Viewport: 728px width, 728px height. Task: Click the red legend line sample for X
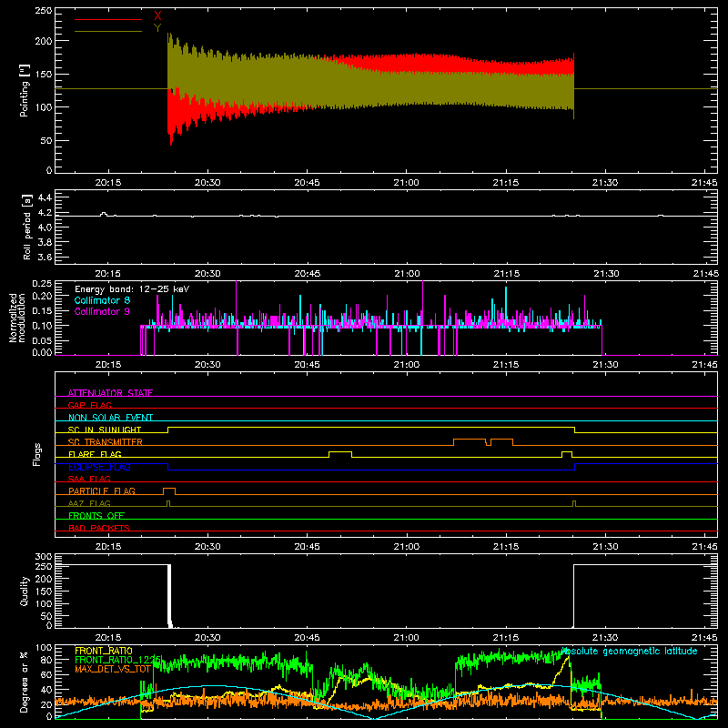(x=108, y=19)
